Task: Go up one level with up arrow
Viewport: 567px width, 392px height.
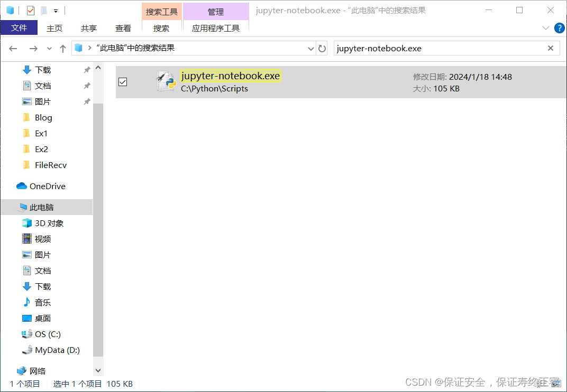Action: pos(63,49)
